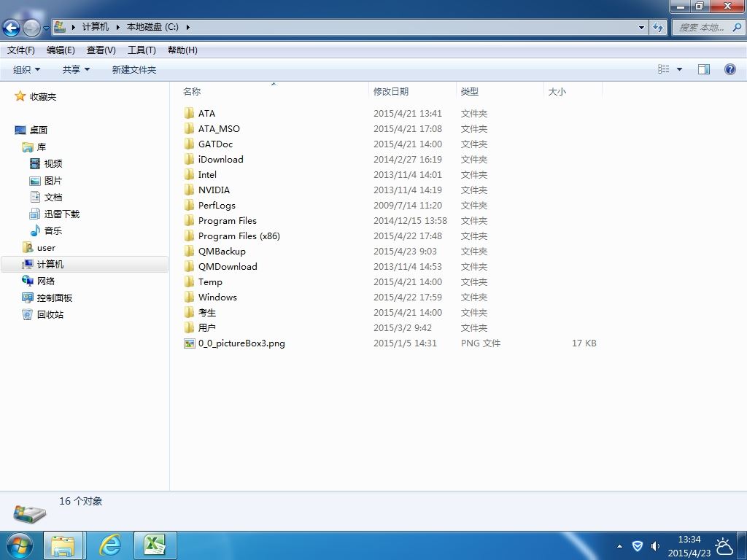Select the NVIDIA folder icon

(189, 190)
